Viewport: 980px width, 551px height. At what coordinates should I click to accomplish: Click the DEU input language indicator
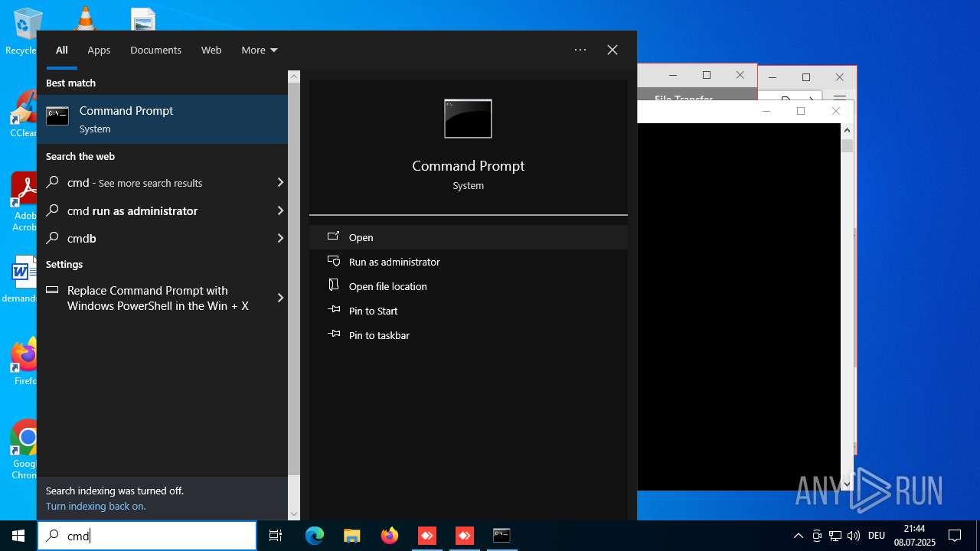[877, 536]
